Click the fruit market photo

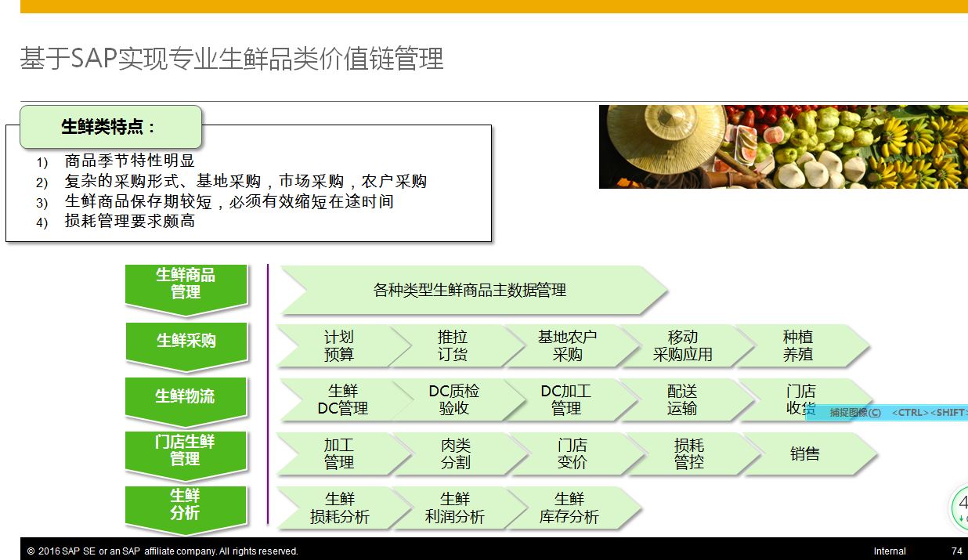[x=783, y=146]
